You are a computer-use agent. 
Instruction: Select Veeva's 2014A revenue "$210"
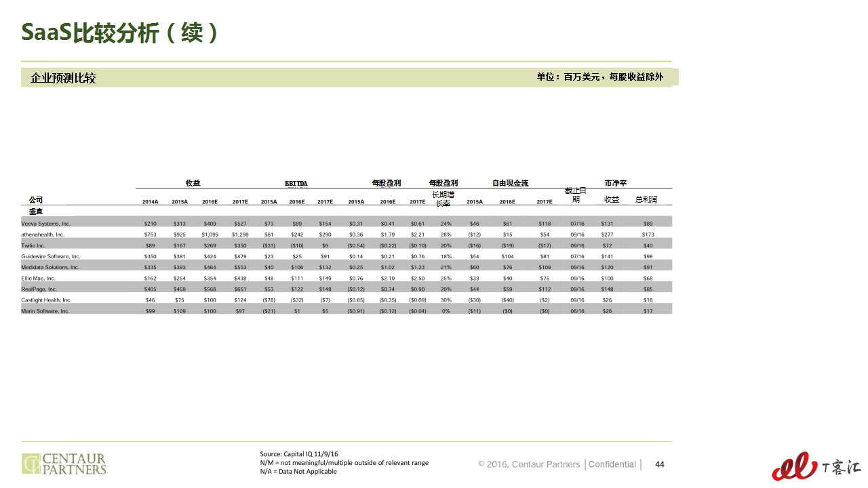tap(151, 224)
